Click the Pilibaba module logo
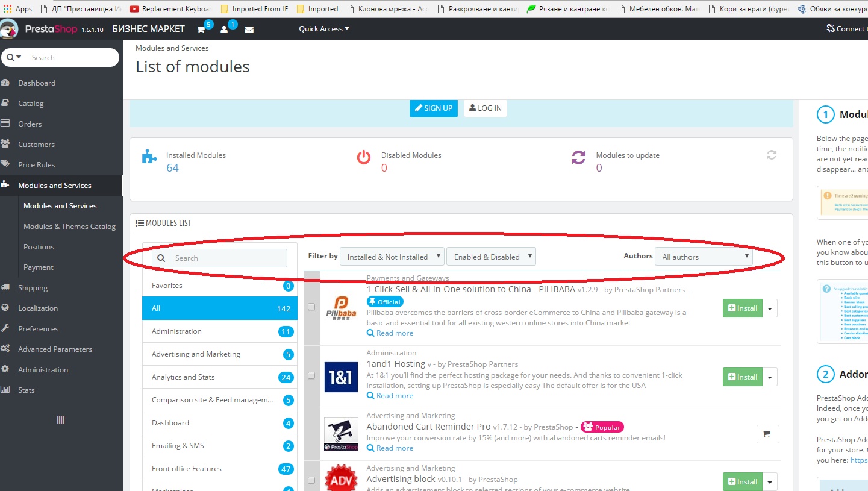Viewport: 868px width, 491px height. 341,308
